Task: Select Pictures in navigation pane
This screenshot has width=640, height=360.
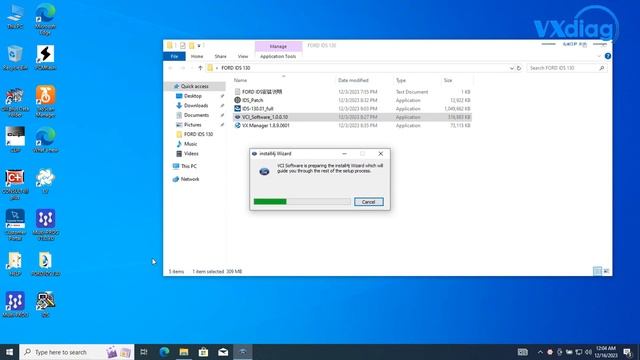Action: tap(193, 124)
